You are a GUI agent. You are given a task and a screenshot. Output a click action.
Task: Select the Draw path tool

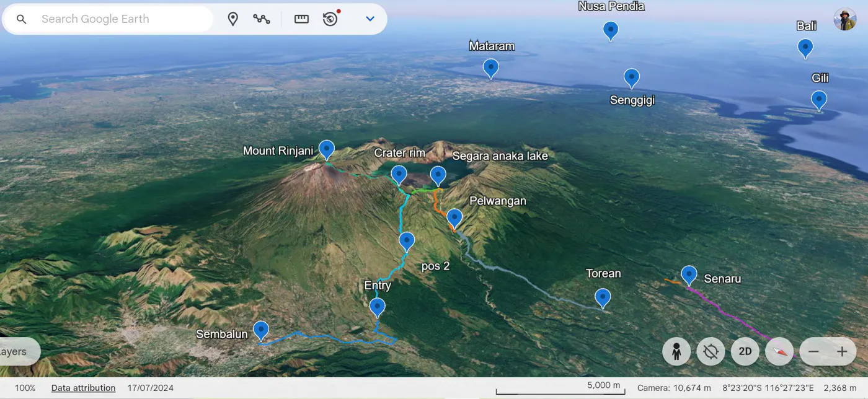click(x=262, y=19)
